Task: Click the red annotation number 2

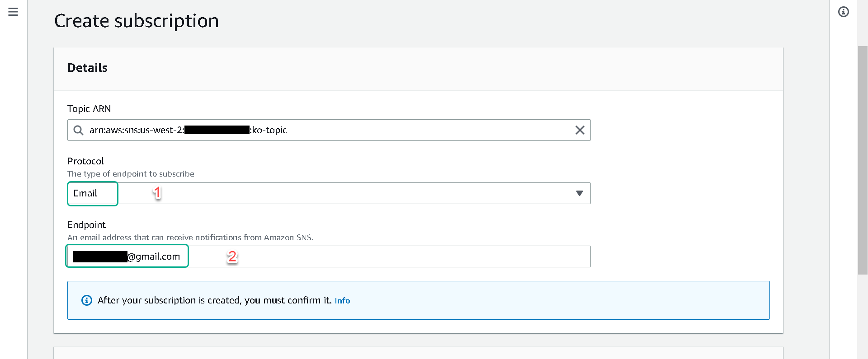Action: (x=232, y=256)
